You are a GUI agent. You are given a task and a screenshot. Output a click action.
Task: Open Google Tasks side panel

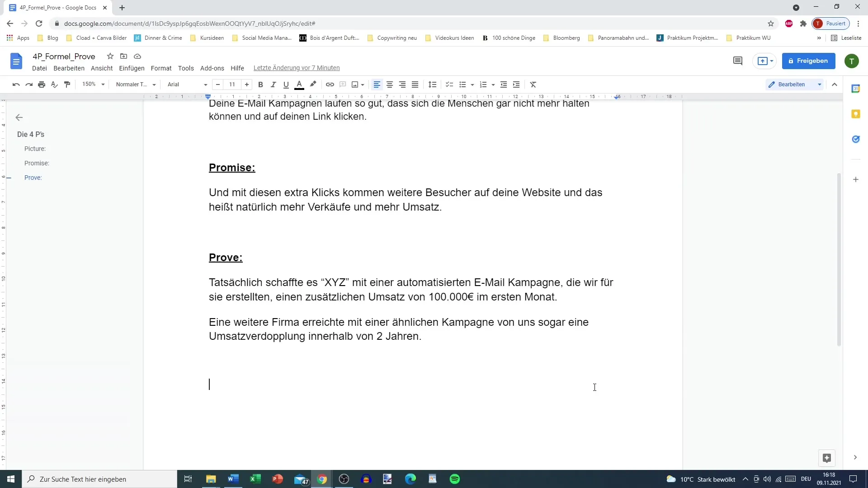point(855,139)
